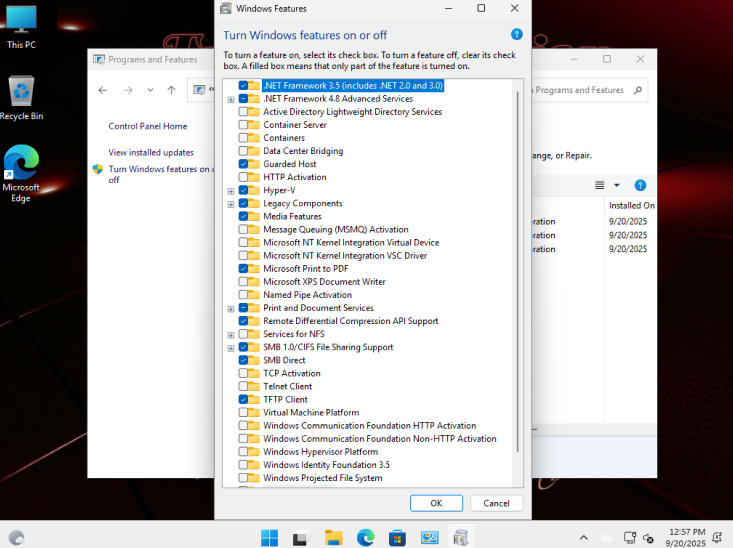Select Remote Differential Compression API Support
Image resolution: width=733 pixels, height=548 pixels.
[351, 321]
